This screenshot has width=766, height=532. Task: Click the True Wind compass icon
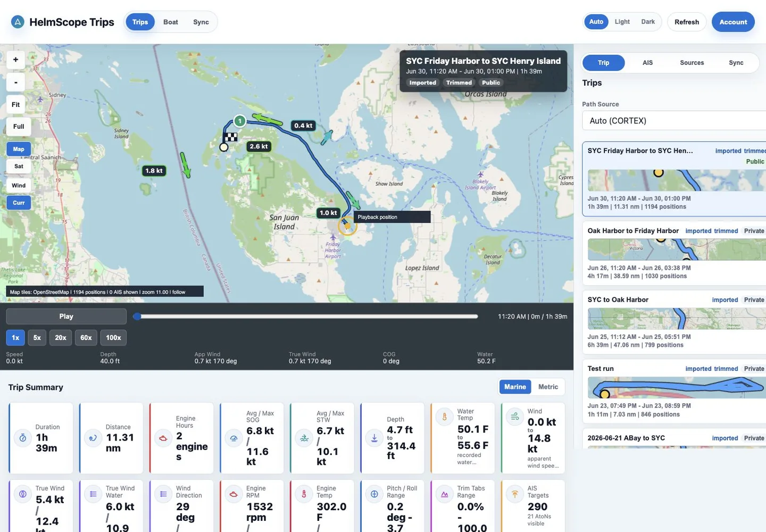[x=22, y=494]
